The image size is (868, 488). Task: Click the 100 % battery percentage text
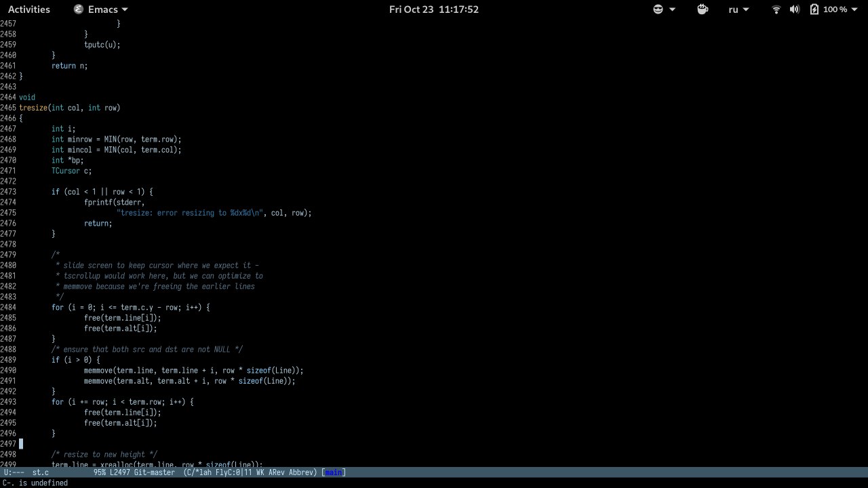[835, 9]
